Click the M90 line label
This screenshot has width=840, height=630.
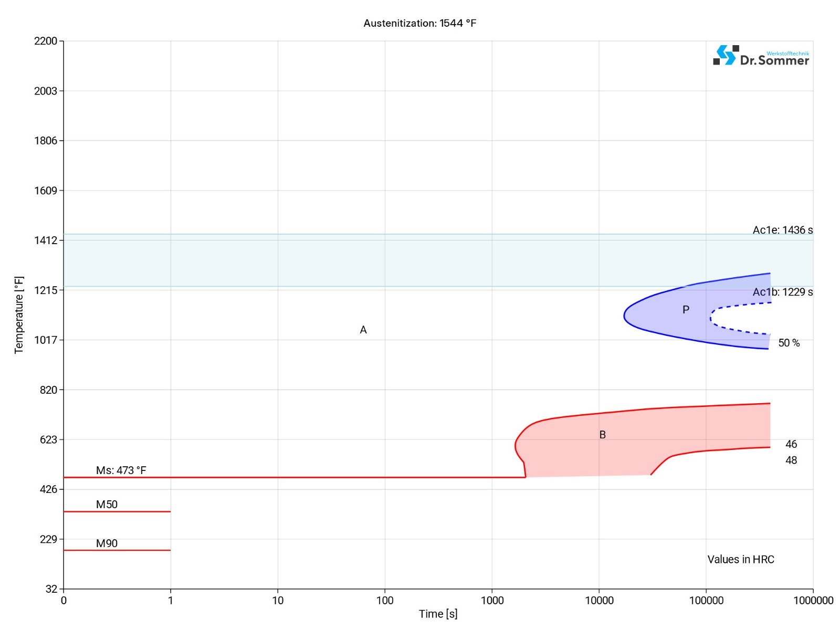tap(107, 543)
